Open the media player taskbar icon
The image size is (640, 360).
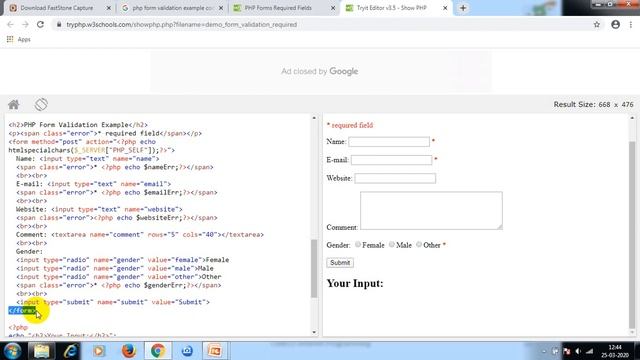99,351
